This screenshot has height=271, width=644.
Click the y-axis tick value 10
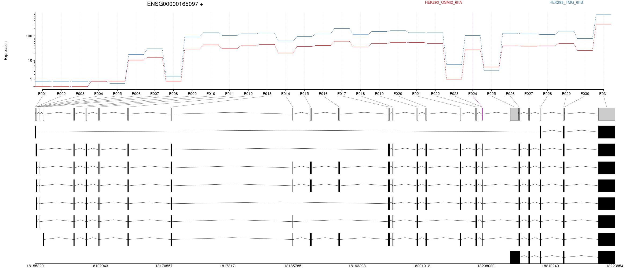pos(30,60)
